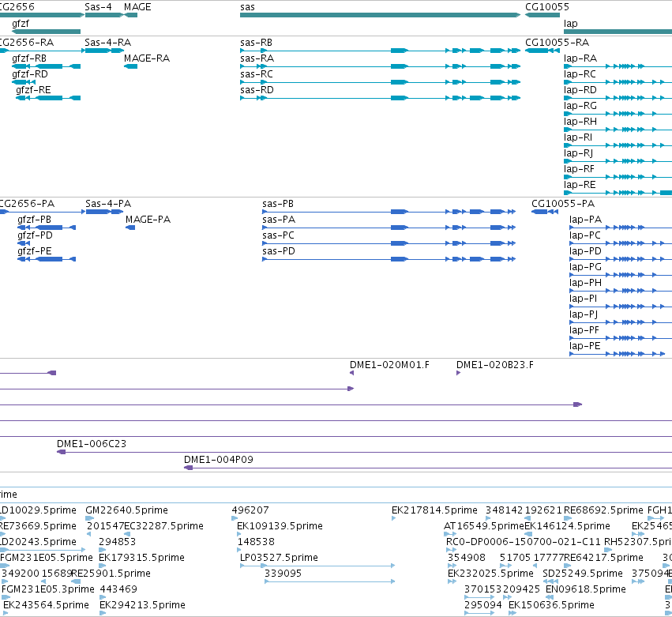Select the MAGE gene label

coord(137,7)
